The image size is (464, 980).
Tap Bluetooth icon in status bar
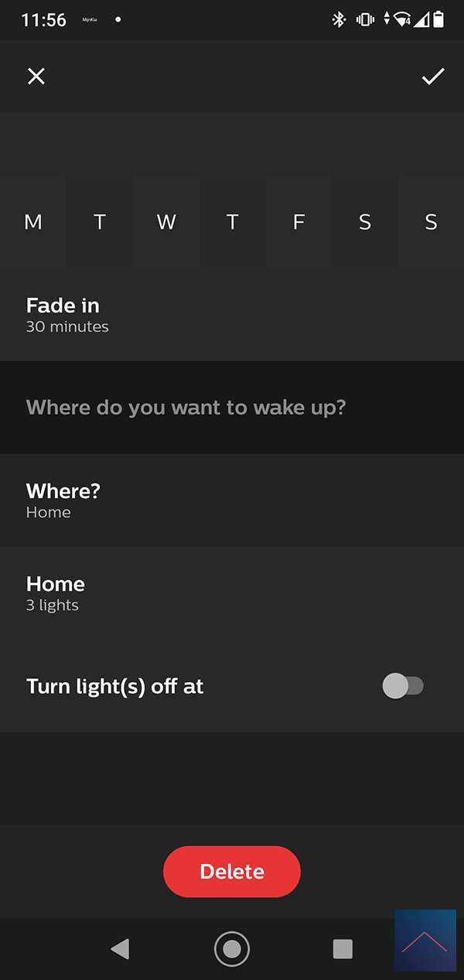pos(338,20)
